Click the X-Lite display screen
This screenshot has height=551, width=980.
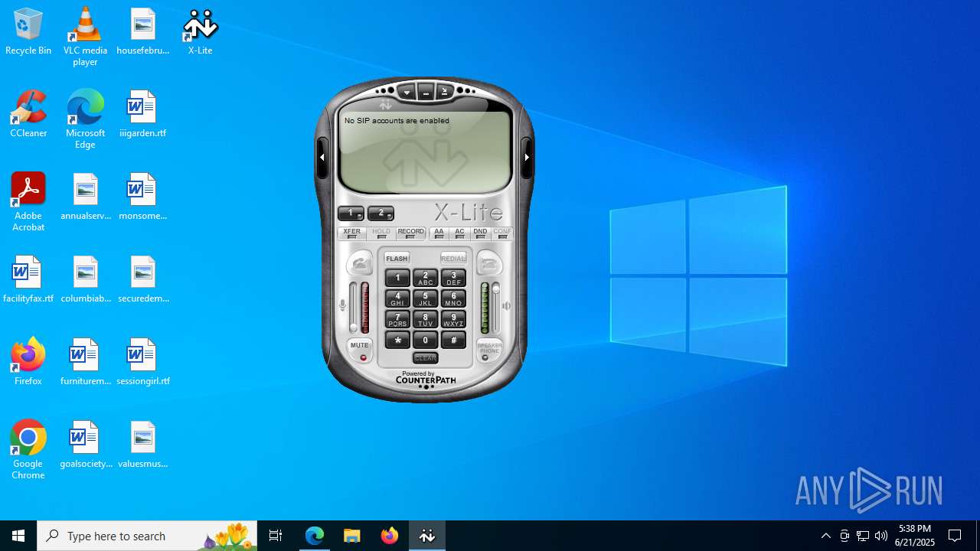(425, 152)
